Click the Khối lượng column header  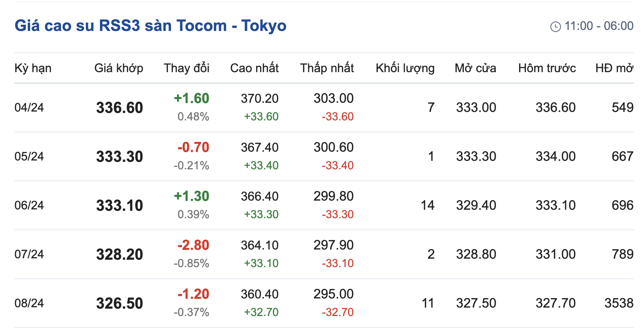[x=405, y=68]
